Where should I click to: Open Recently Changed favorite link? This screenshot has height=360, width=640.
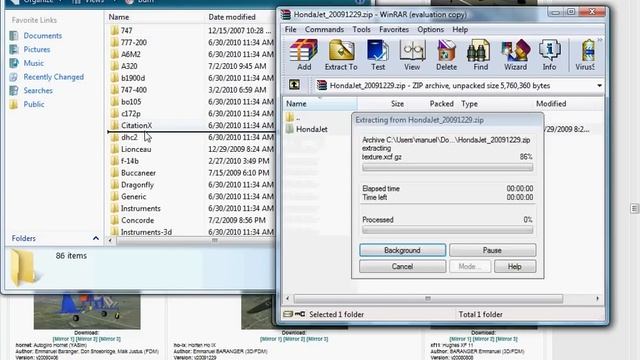click(x=53, y=77)
